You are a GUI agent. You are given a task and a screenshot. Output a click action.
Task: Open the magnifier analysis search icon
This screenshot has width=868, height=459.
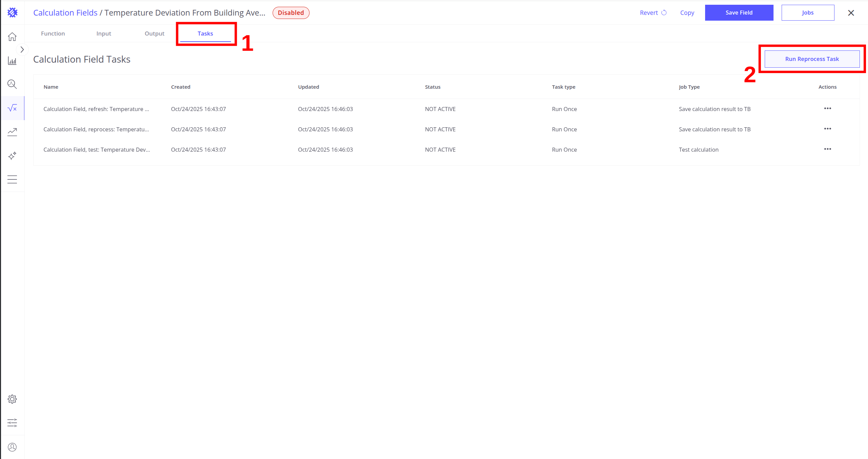[x=12, y=84]
